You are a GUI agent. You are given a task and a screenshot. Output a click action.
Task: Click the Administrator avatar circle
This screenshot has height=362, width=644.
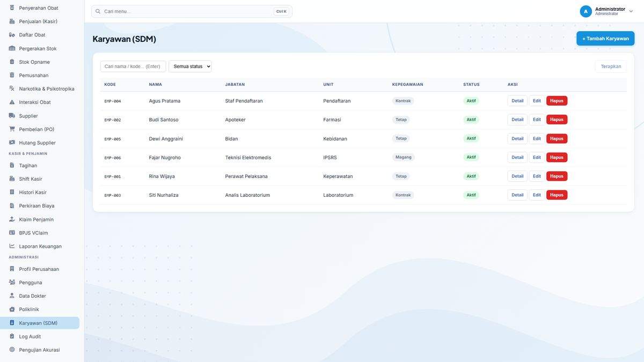pos(586,11)
